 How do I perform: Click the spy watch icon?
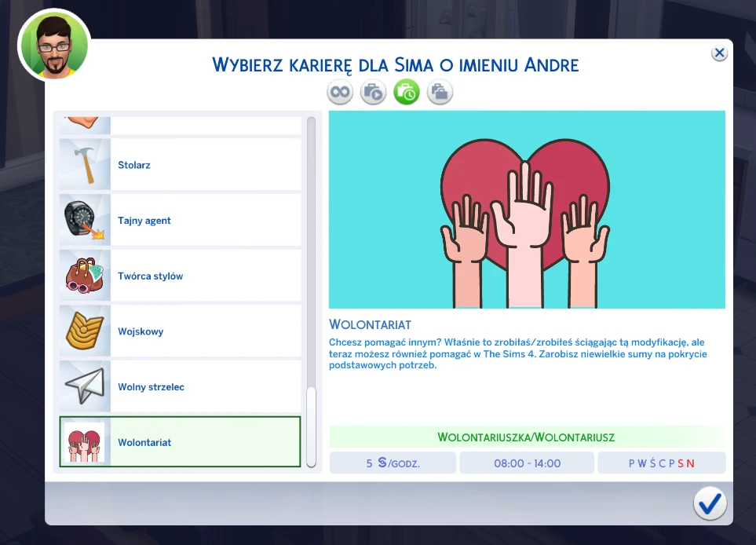[85, 220]
